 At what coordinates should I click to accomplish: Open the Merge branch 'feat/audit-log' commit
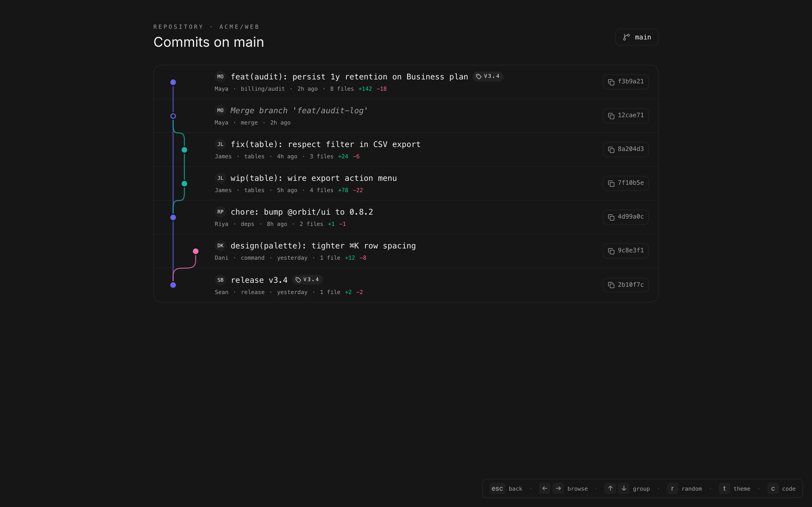299,111
